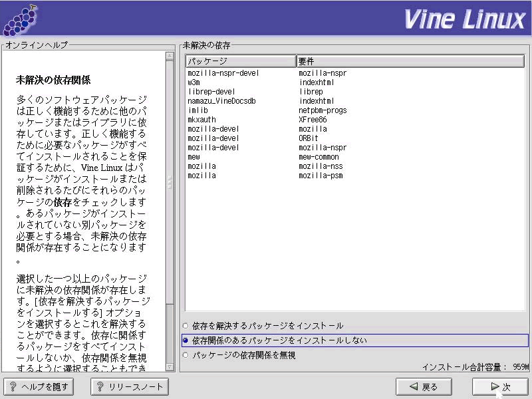Click the mozilla-psm requirement cell
Screen dimensions: 532x399
pos(321,176)
